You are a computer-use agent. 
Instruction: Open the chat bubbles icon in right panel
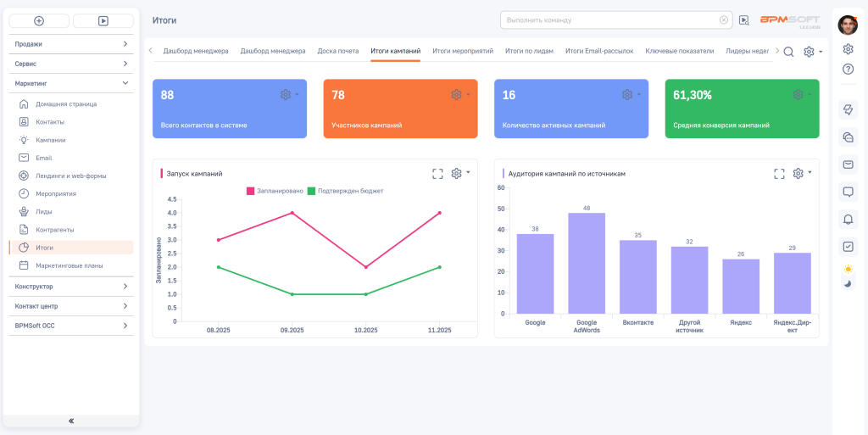coord(848,137)
